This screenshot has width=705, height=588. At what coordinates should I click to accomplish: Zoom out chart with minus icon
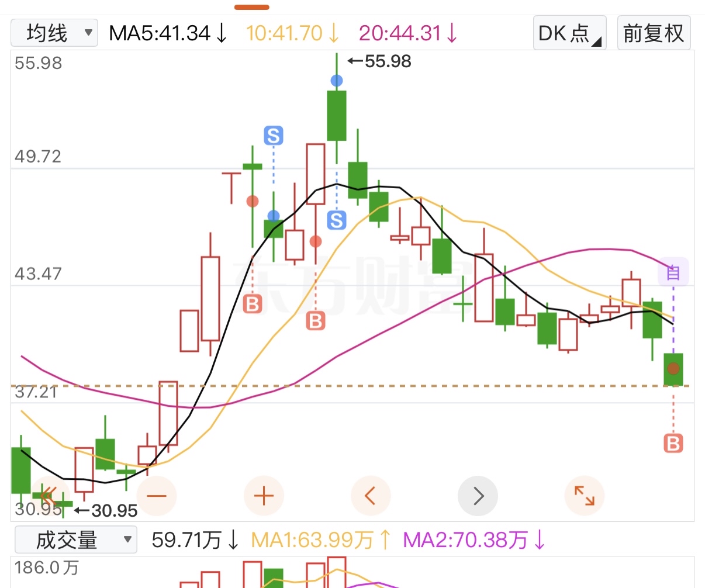click(157, 496)
